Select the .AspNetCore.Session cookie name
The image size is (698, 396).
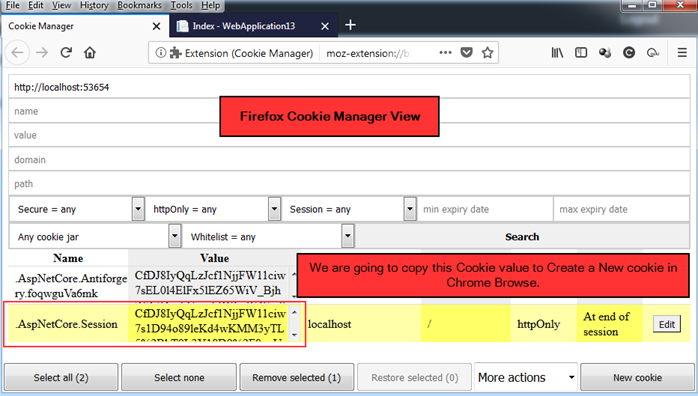coord(67,324)
